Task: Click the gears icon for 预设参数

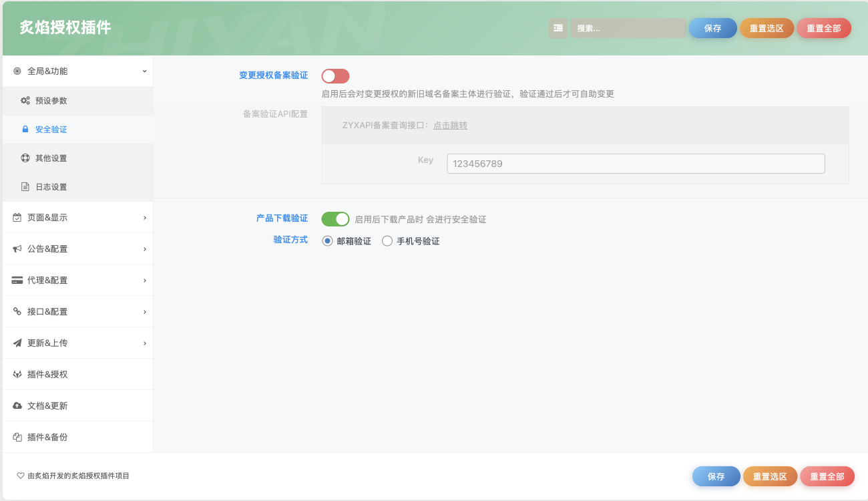Action: point(25,101)
